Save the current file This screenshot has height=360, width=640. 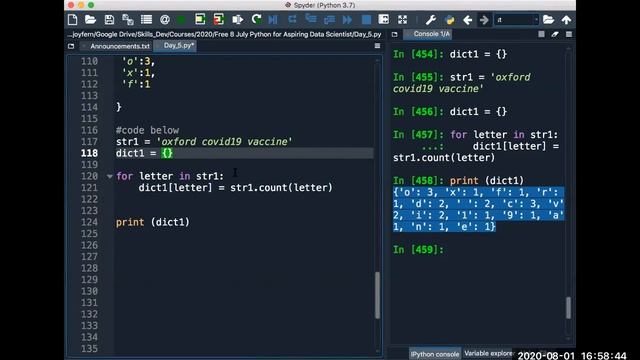tap(109, 20)
